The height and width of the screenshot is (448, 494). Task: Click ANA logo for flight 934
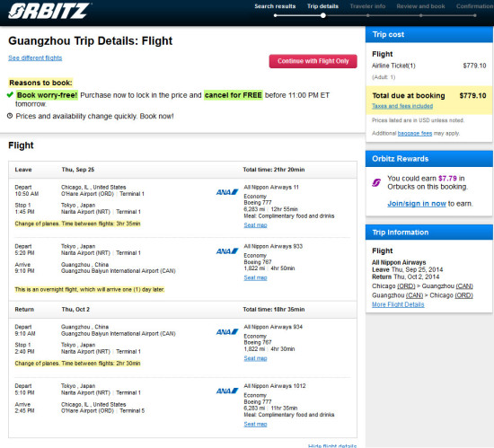pos(227,332)
